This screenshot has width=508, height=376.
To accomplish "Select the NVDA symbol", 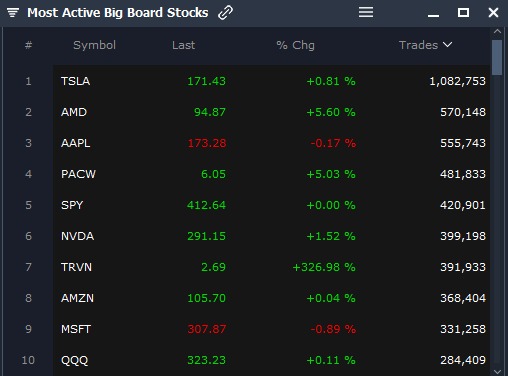I will tap(77, 236).
